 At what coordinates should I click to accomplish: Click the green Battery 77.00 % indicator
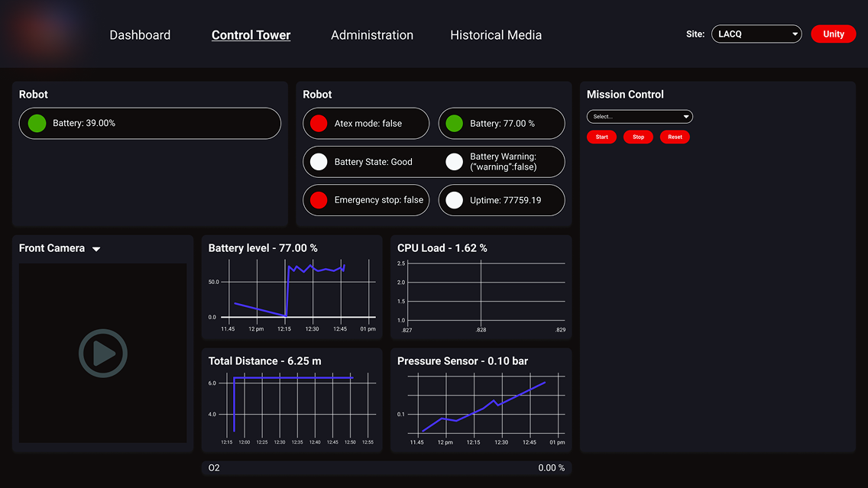(x=455, y=124)
